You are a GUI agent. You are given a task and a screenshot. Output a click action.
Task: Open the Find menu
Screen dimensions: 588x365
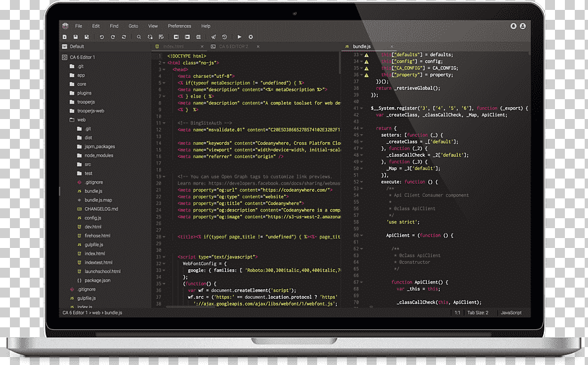point(114,26)
